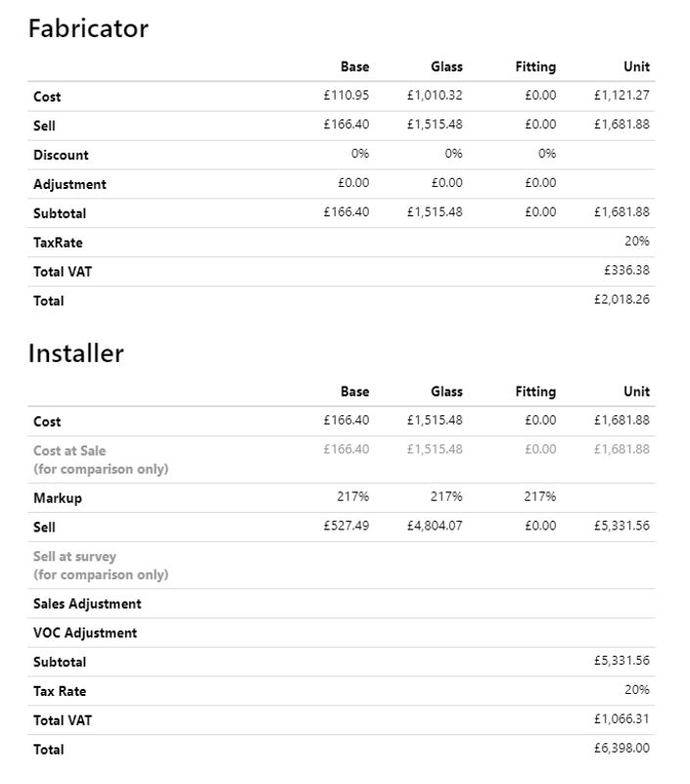Click Installer Total VAT amount £1,066.31
690x784 pixels.
point(621,718)
